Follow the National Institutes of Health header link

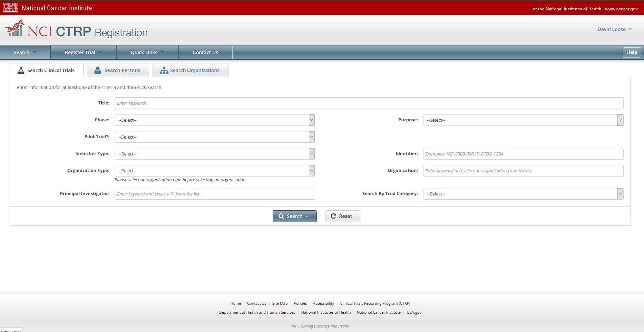point(567,9)
